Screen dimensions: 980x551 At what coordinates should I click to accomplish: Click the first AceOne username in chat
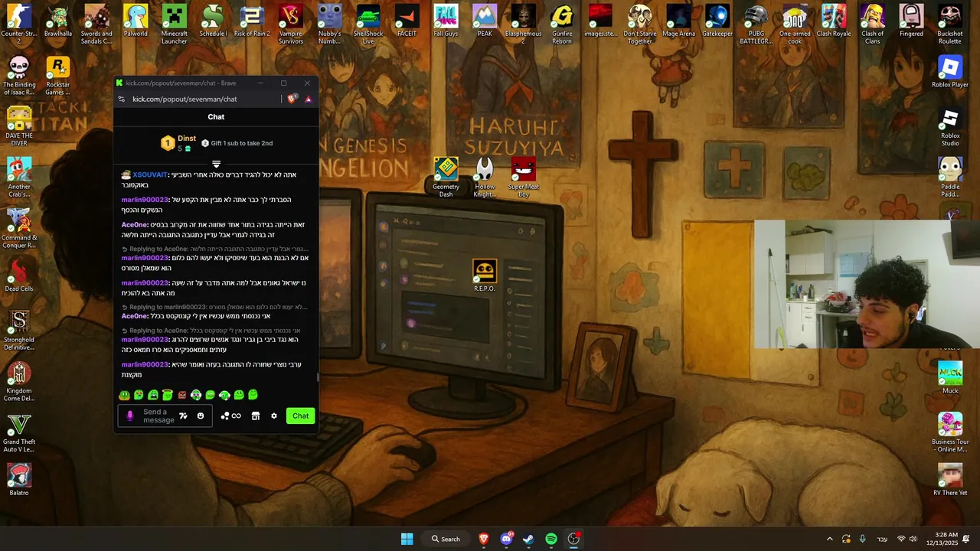tap(134, 225)
